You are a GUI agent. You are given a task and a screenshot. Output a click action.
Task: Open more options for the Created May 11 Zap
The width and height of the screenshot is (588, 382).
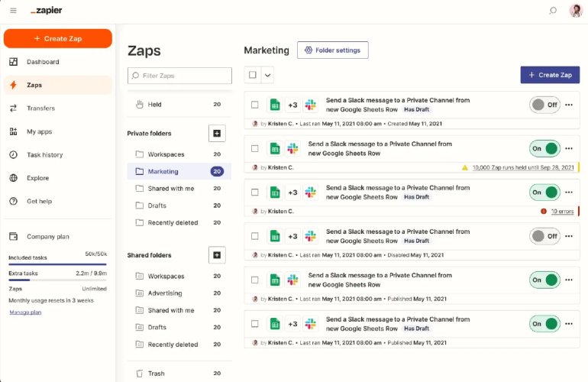(x=569, y=105)
